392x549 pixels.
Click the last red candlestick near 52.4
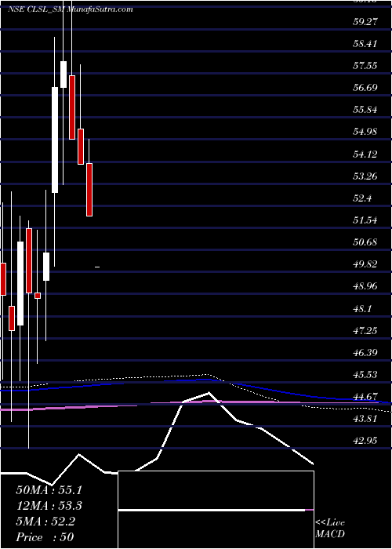[89, 190]
